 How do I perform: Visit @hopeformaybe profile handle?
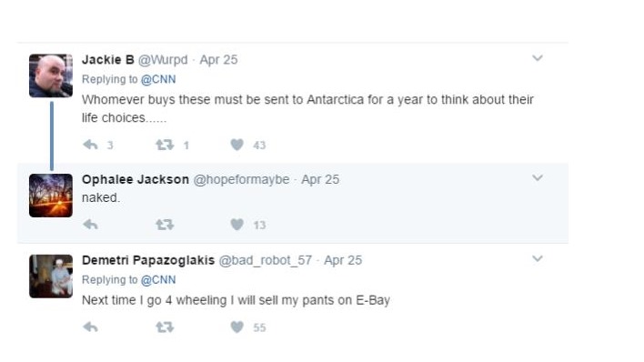[241, 179]
